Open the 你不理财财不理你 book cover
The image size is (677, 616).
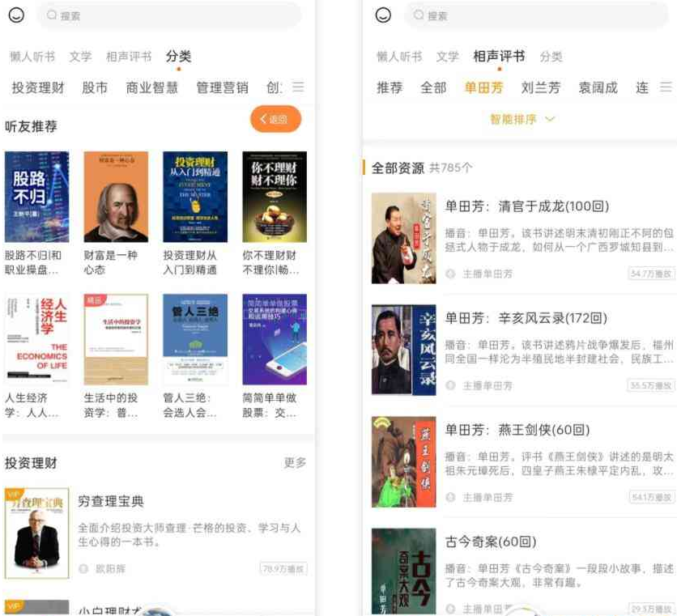pyautogui.click(x=275, y=197)
